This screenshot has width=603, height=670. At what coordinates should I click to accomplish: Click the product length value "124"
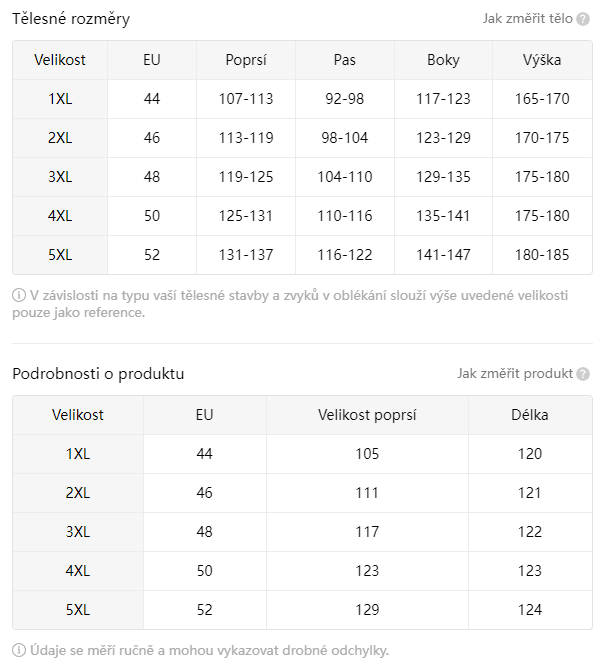pos(530,610)
